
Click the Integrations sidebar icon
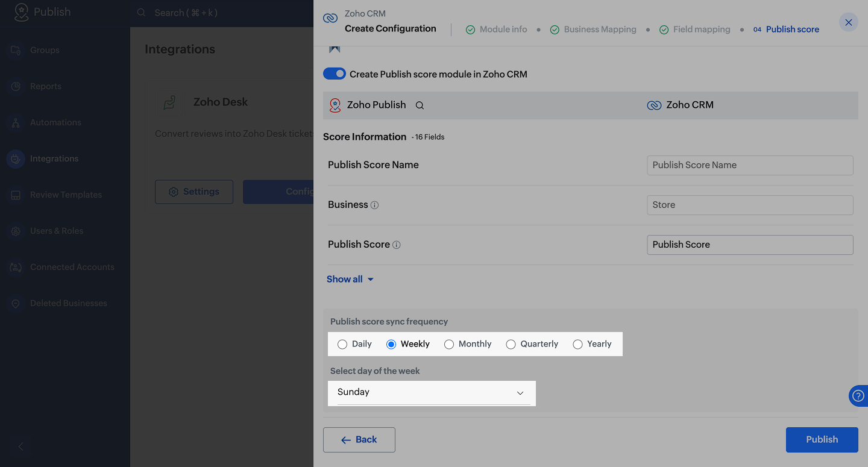(x=16, y=158)
